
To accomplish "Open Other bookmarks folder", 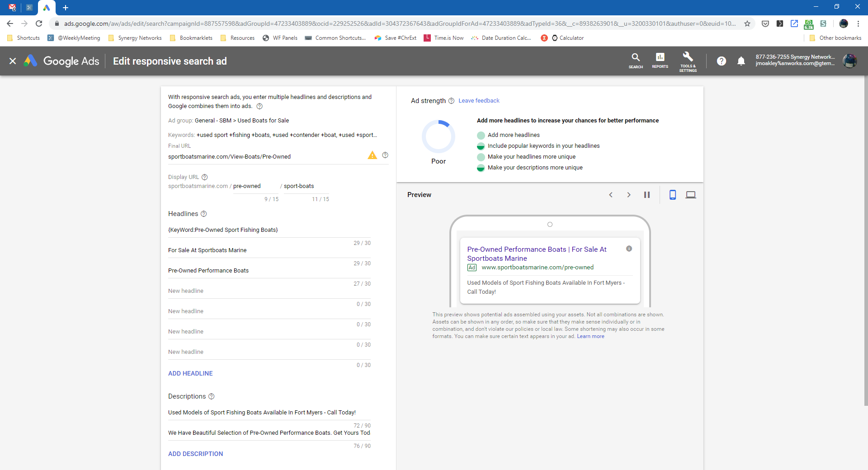I will (x=835, y=38).
